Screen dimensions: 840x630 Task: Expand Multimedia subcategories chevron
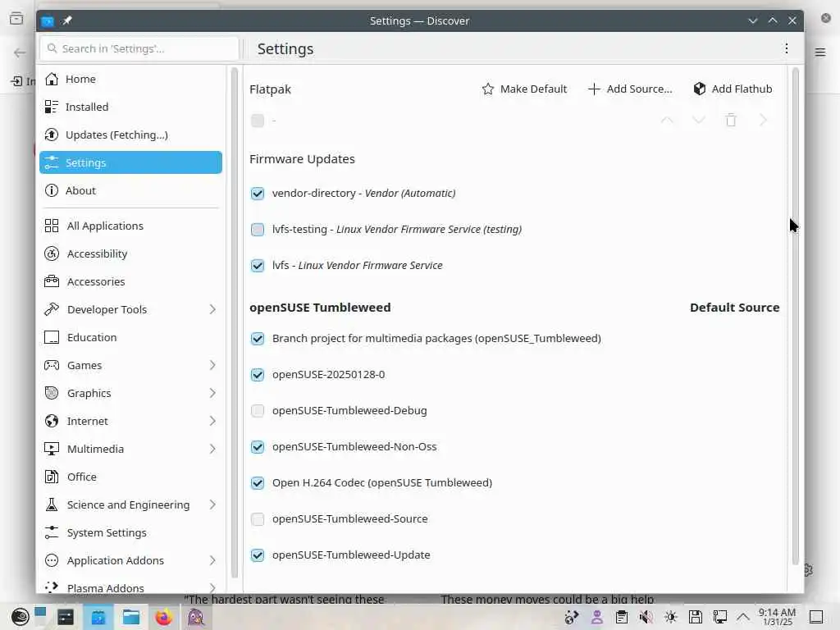212,449
